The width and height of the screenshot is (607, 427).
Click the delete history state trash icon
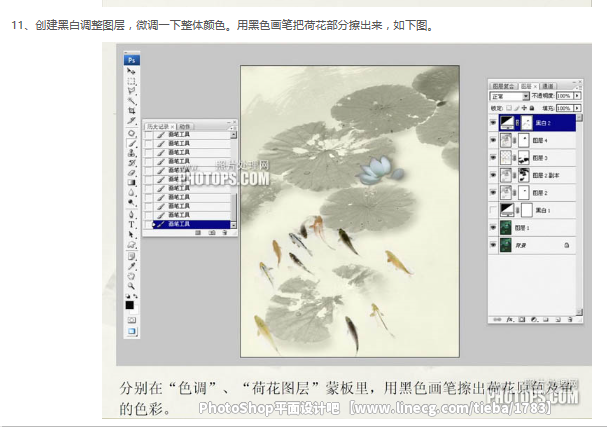point(225,233)
